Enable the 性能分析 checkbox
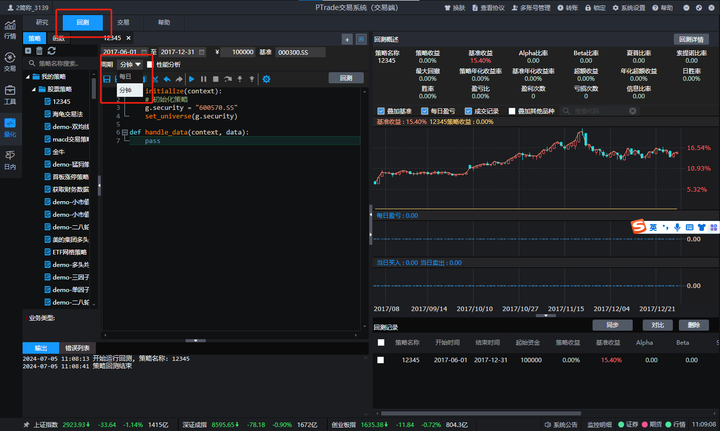The image size is (720, 431). [150, 64]
